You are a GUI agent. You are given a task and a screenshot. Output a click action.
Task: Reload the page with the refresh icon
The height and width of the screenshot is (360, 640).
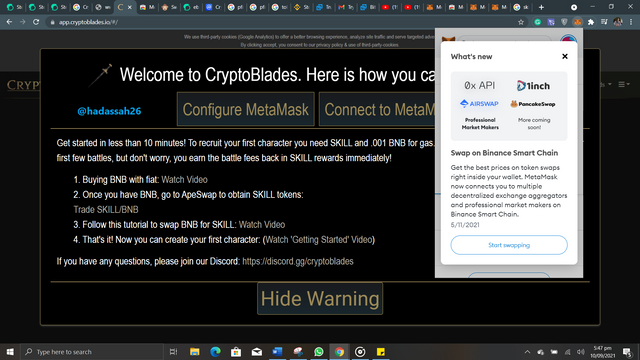coord(36,22)
